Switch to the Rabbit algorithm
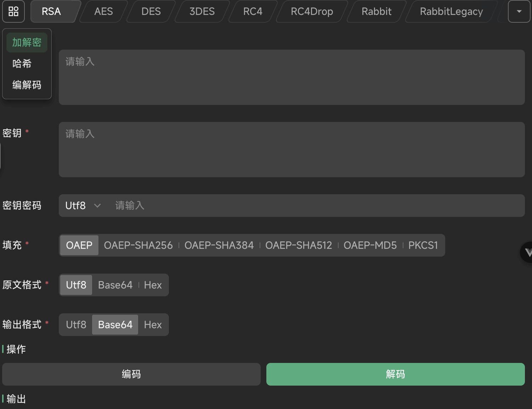This screenshot has width=532, height=409. (x=376, y=11)
